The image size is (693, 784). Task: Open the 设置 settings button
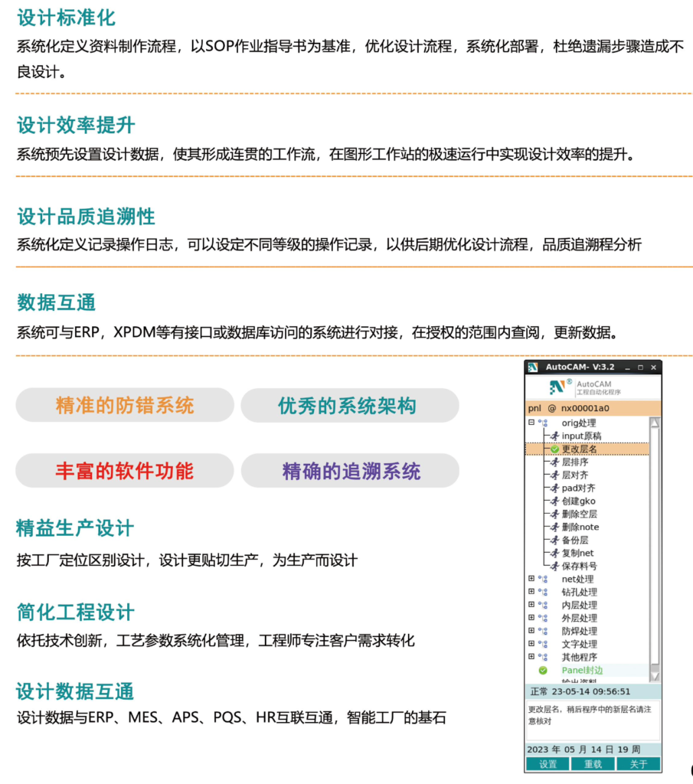pyautogui.click(x=548, y=765)
